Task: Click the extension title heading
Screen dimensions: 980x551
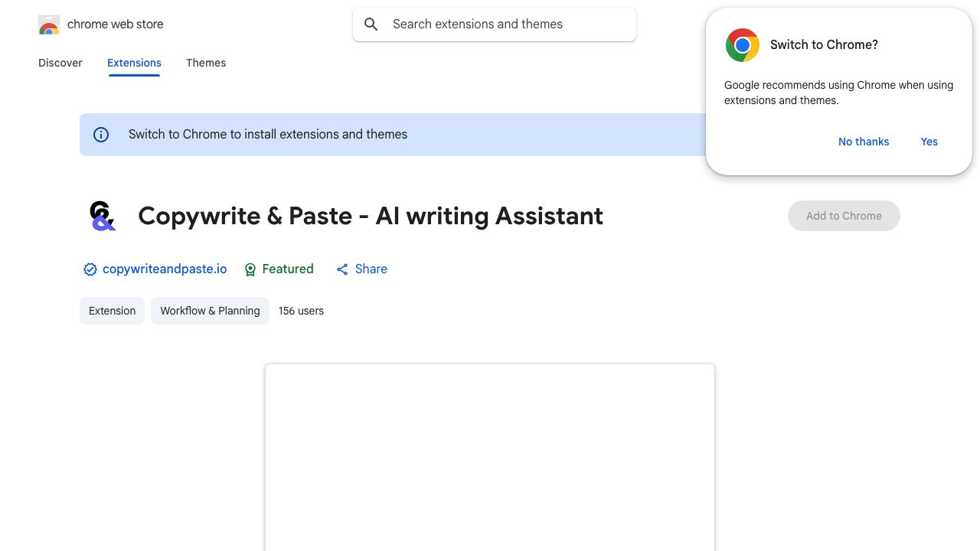Action: pyautogui.click(x=371, y=216)
